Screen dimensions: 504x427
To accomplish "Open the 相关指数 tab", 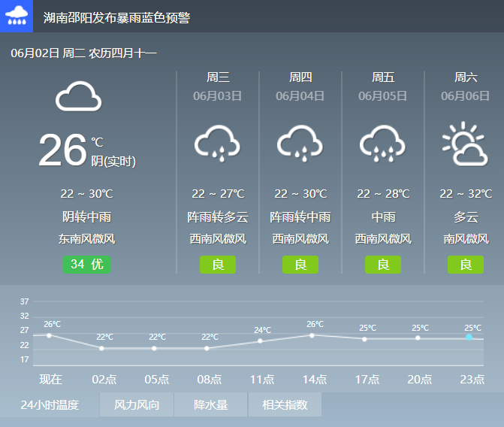I will pos(285,404).
